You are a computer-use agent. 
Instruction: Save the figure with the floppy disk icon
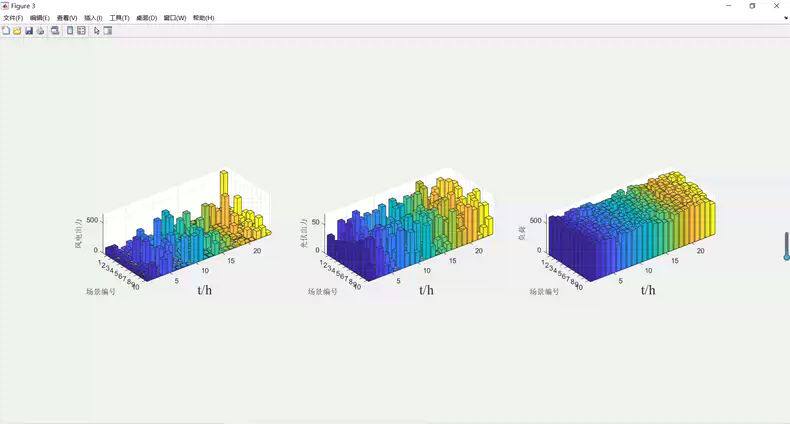point(29,31)
